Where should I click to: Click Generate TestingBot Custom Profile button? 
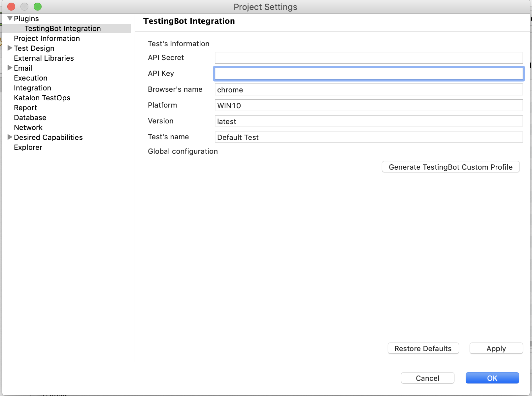tap(450, 167)
